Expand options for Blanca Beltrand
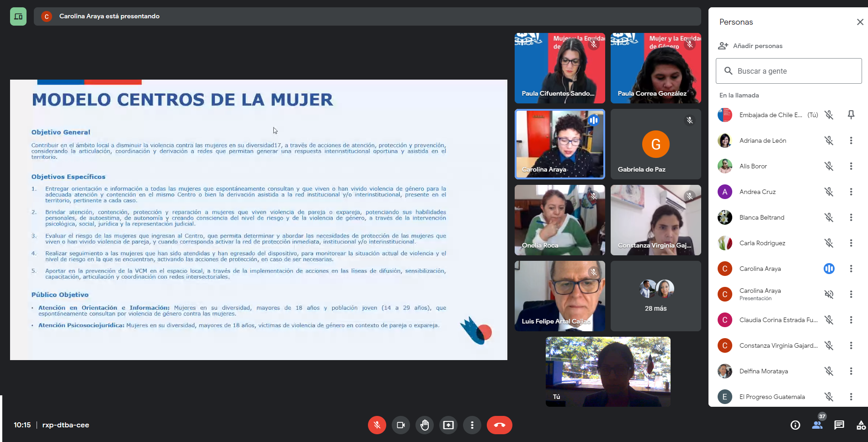Viewport: 868px width, 442px height. coord(851,217)
